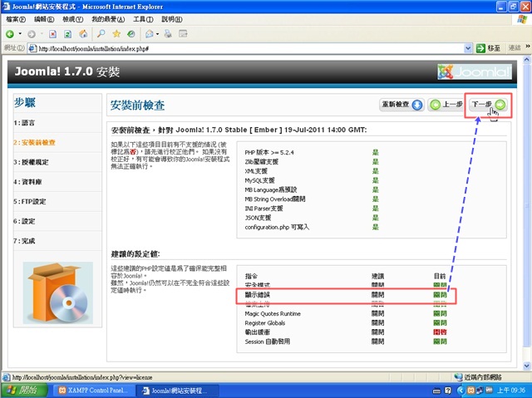
Task: Click the JSON支援 check row
Action: coord(312,218)
